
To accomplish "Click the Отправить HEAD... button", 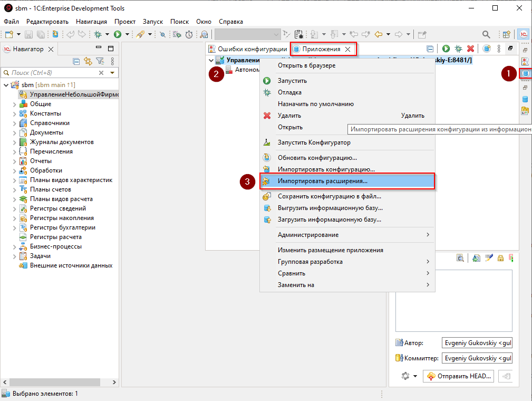I will 459,376.
